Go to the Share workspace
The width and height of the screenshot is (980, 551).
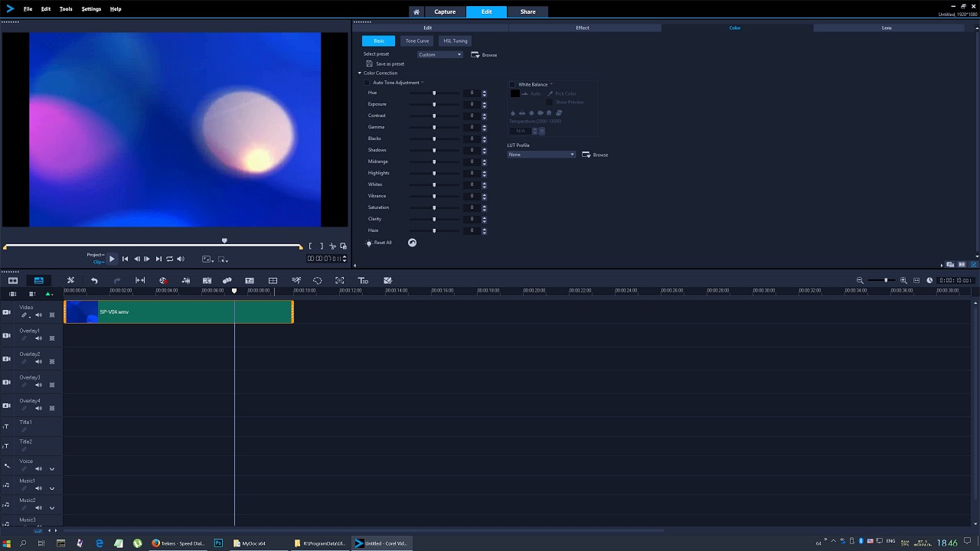[x=528, y=12]
